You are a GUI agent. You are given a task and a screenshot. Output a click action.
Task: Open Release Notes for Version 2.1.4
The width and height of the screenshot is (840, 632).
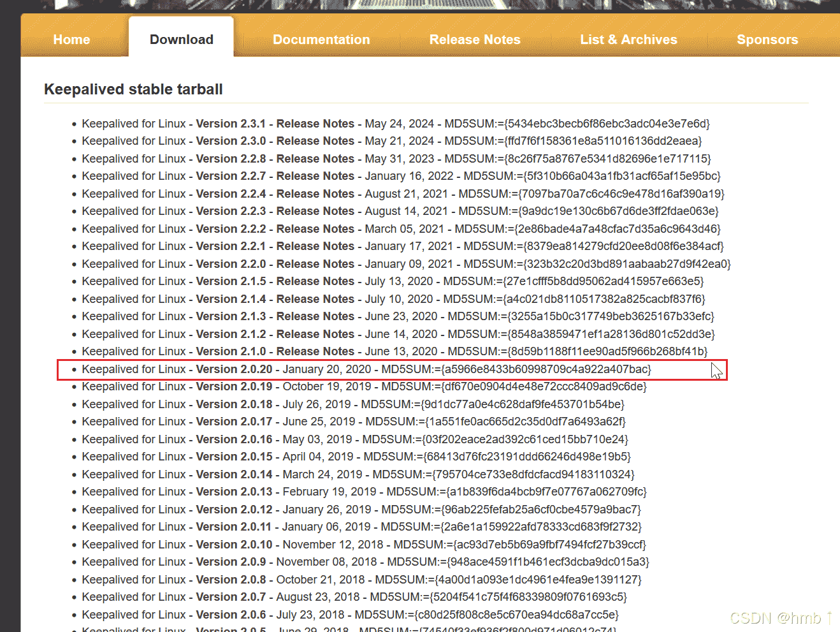pyautogui.click(x=315, y=299)
